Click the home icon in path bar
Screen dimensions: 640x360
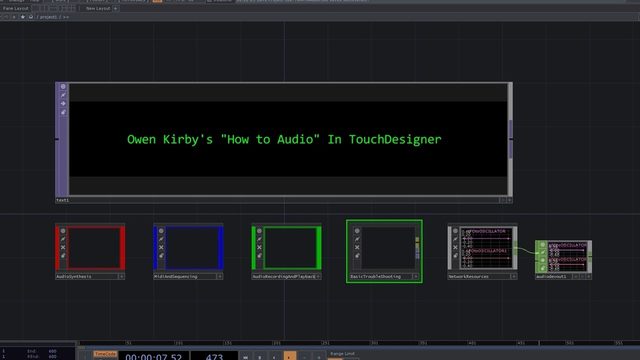pyautogui.click(x=31, y=17)
